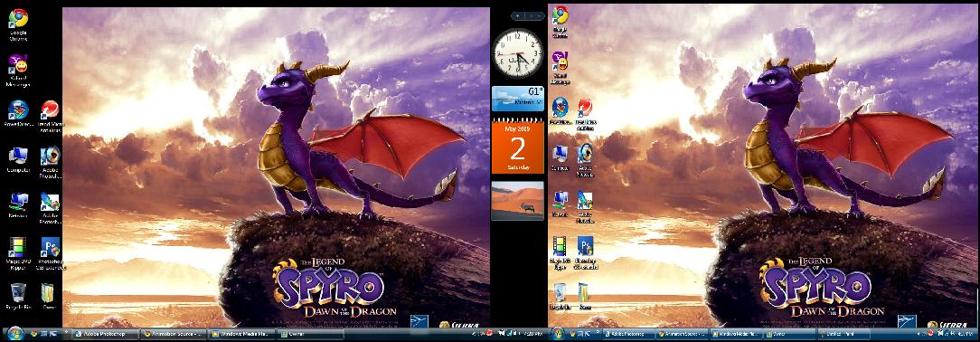Open Google Chrome shortcut on left desktop

point(17,25)
